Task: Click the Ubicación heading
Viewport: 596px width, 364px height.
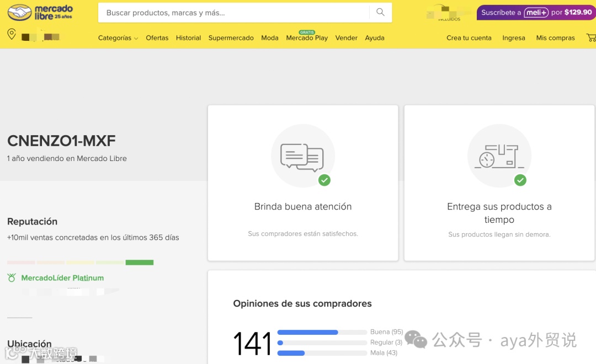Action: (29, 344)
